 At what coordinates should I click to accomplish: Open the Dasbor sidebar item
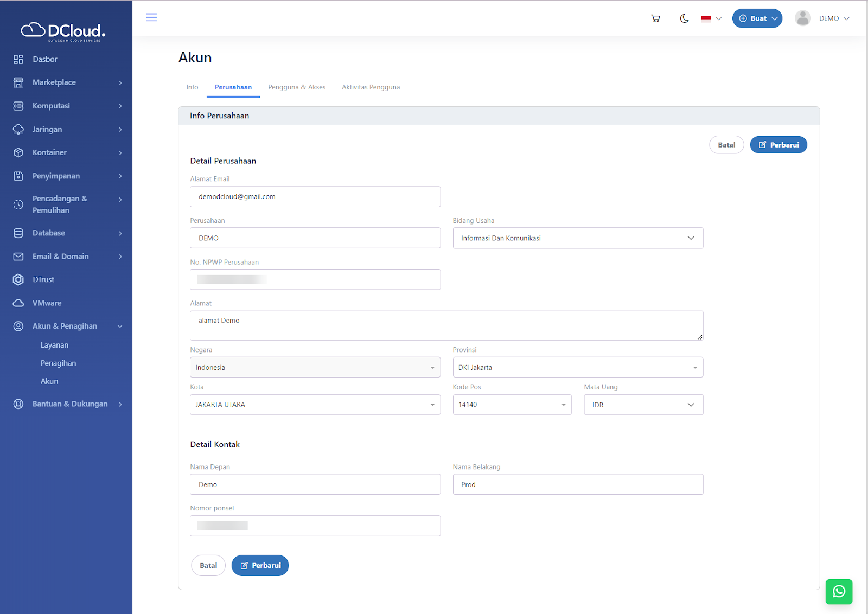click(x=44, y=59)
